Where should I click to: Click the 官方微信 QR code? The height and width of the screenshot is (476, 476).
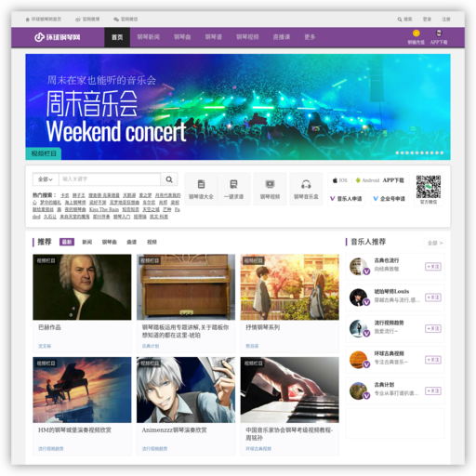coord(429,187)
